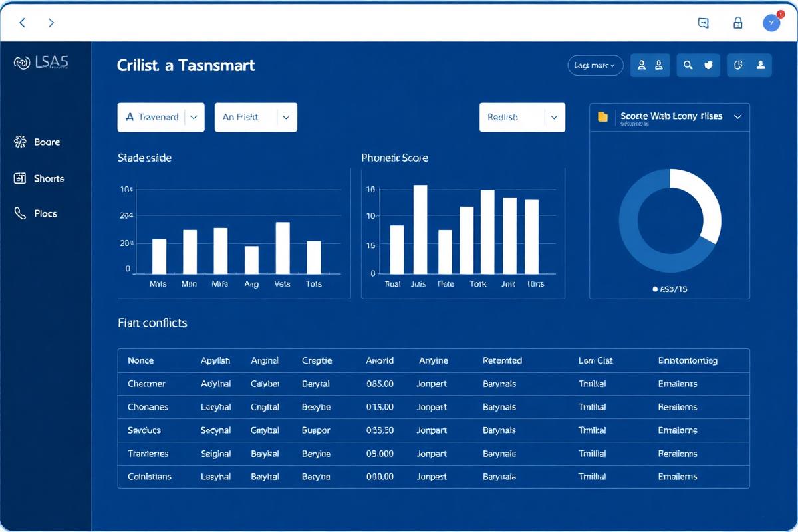
Task: Click the Chonanes row in the table
Action: pyautogui.click(x=434, y=407)
